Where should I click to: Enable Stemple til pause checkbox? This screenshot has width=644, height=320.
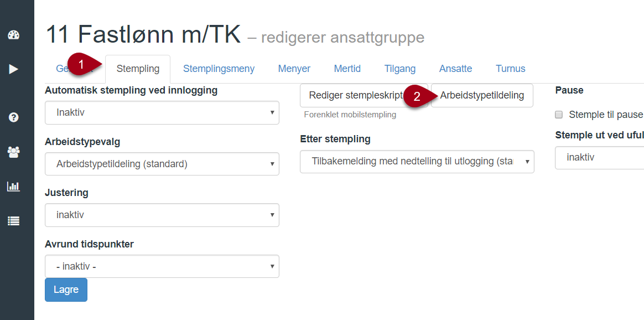(559, 115)
